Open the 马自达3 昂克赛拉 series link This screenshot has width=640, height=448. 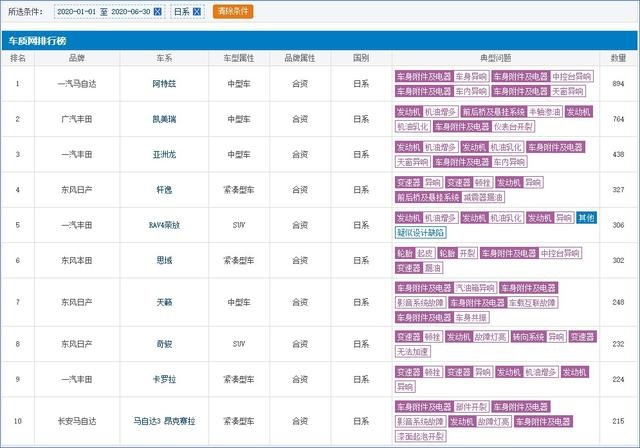coord(164,421)
